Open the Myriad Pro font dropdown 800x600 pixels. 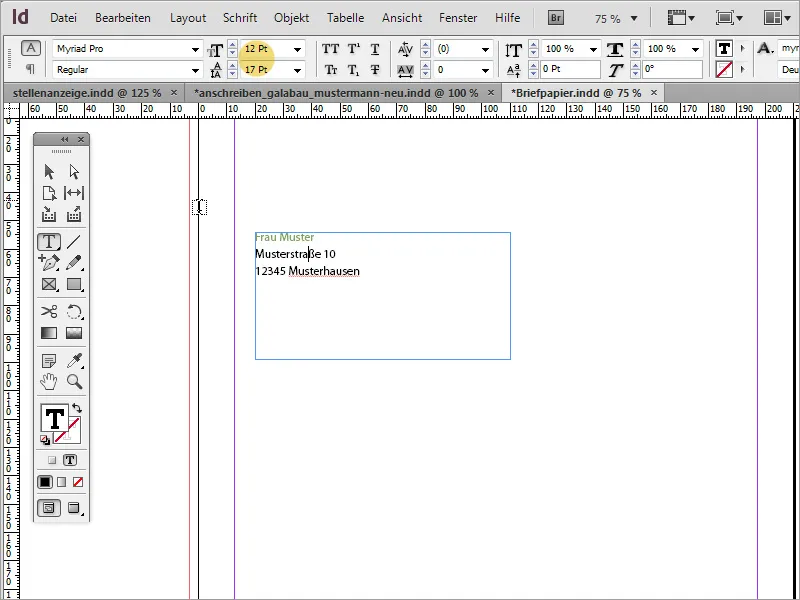click(x=196, y=48)
